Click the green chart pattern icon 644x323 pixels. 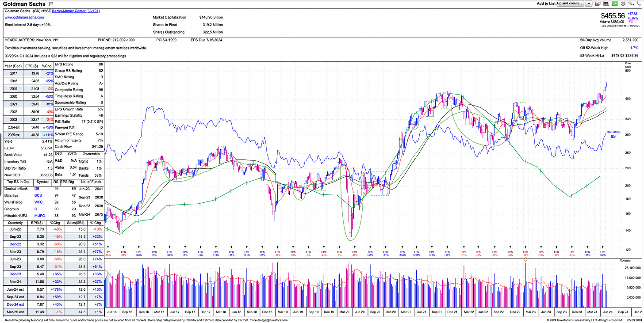(x=615, y=4)
